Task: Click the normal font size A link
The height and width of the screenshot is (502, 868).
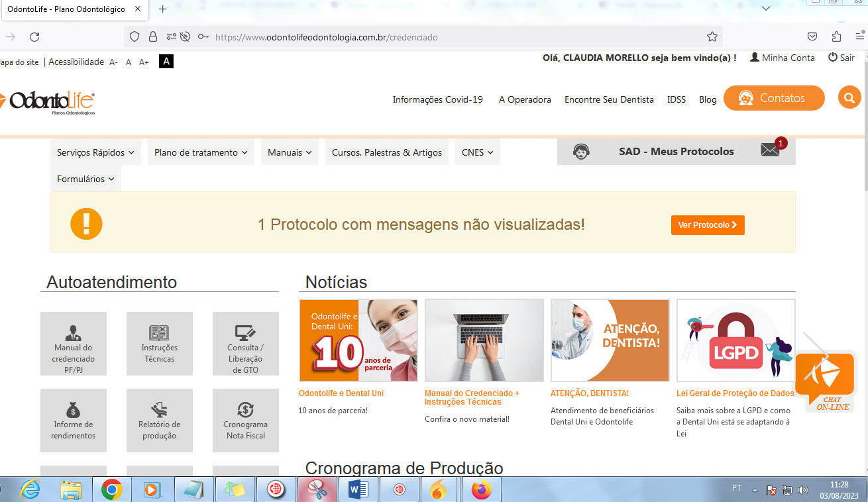Action: click(x=129, y=62)
